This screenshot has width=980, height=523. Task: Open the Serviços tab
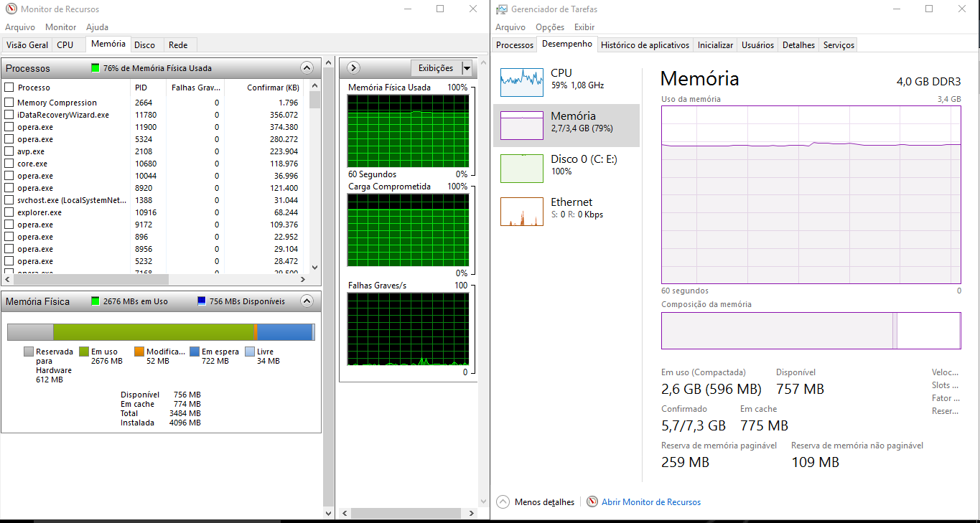pos(839,45)
